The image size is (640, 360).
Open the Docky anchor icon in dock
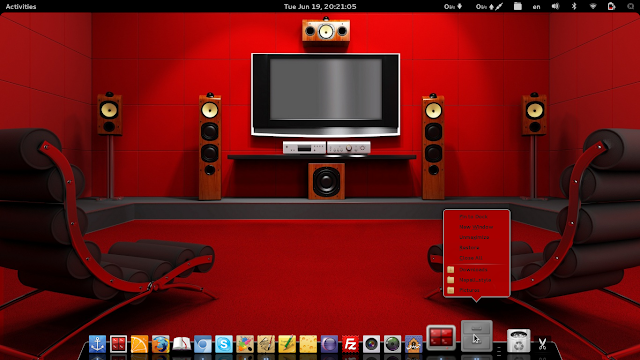pyautogui.click(x=97, y=344)
